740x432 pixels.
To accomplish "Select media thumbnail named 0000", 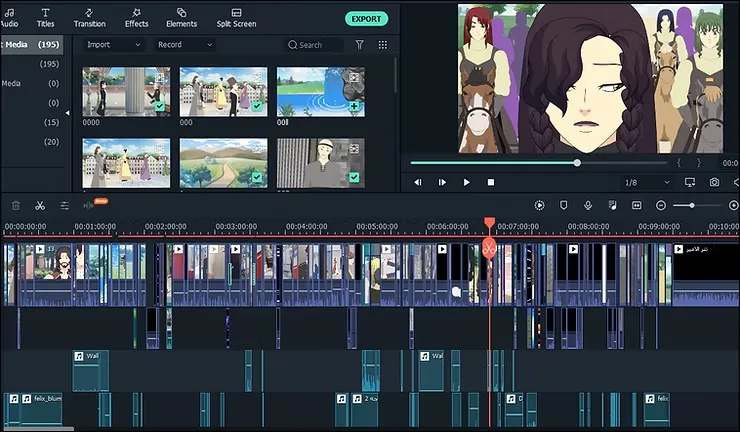I will 126,92.
